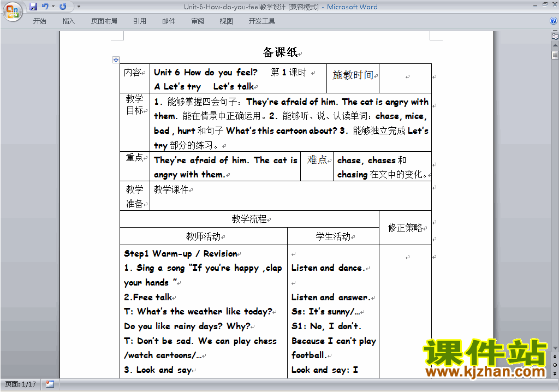Viewport: 559px width, 392px height.
Task: Open the Select Browse Object circle button
Action: [555, 365]
